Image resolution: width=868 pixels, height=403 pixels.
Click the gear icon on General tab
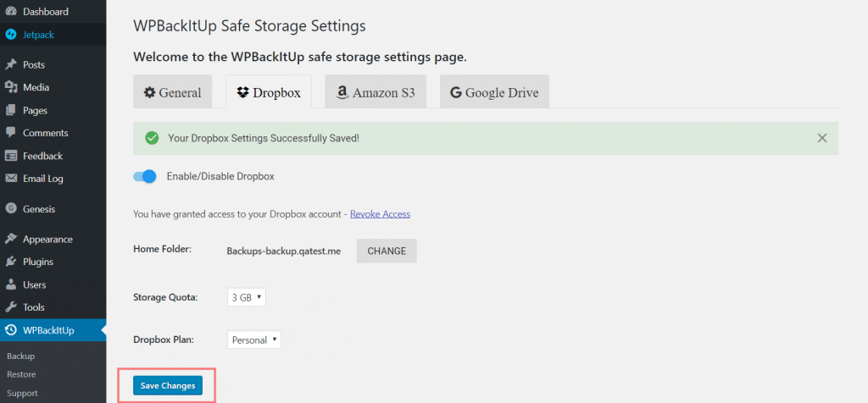click(x=149, y=92)
